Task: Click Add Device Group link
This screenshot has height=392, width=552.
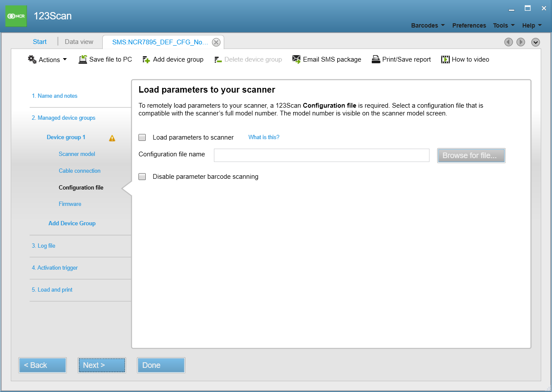Action: (x=72, y=224)
